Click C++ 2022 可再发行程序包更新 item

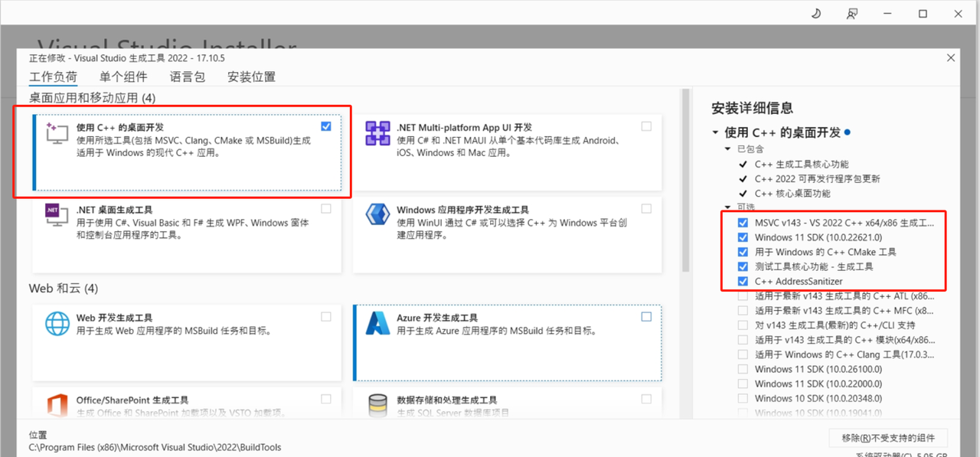(818, 179)
